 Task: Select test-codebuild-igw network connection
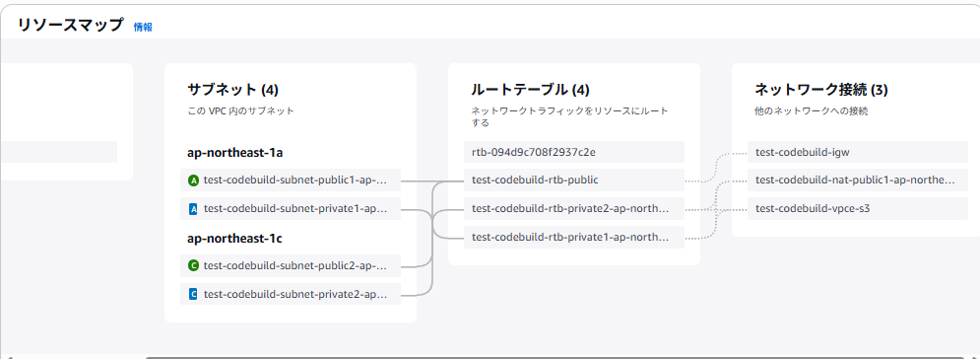(x=858, y=152)
